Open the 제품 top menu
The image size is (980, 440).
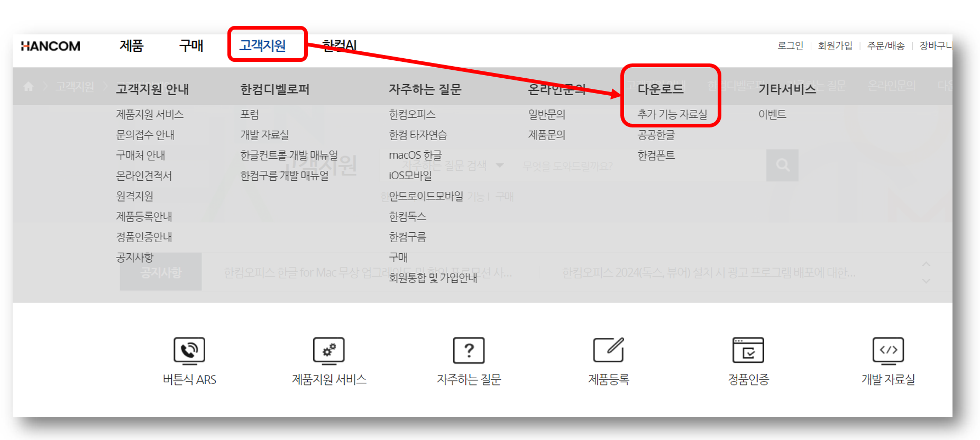click(x=131, y=46)
